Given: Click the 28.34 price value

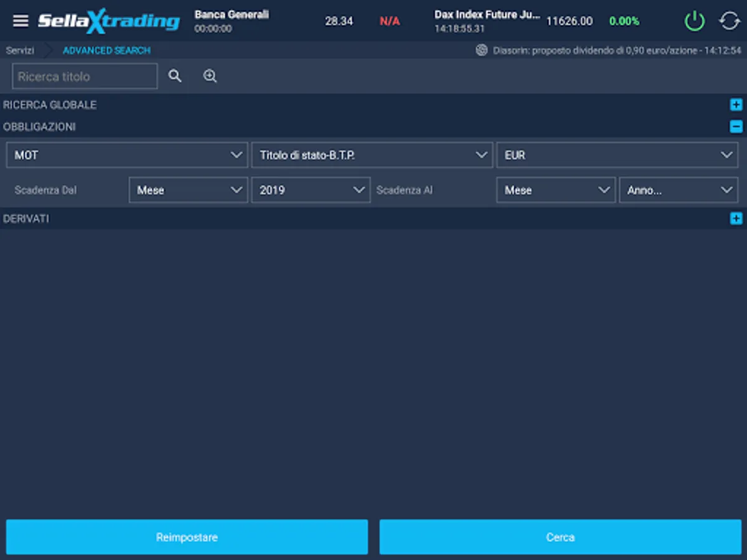Looking at the screenshot, I should (339, 21).
